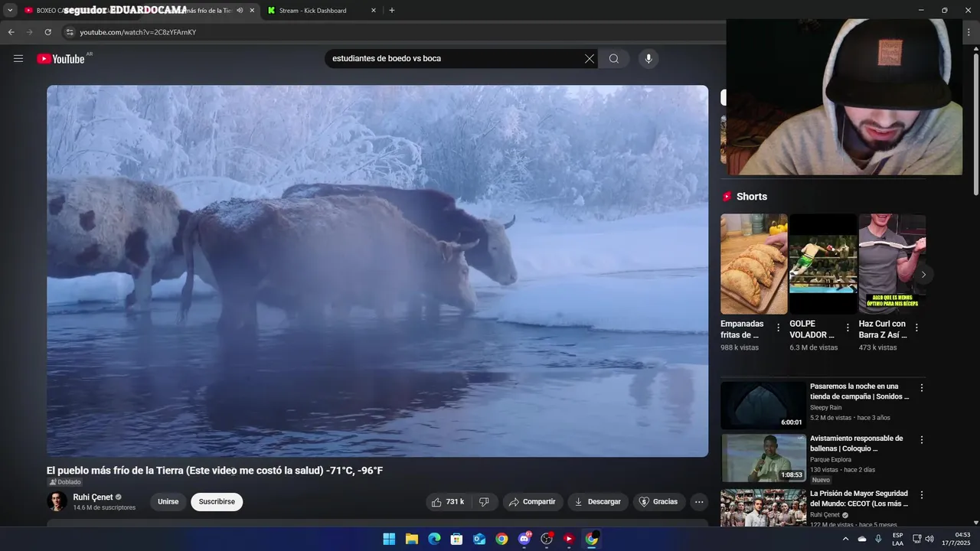The height and width of the screenshot is (551, 980).
Task: Open Windows Start menu
Action: tap(389, 539)
